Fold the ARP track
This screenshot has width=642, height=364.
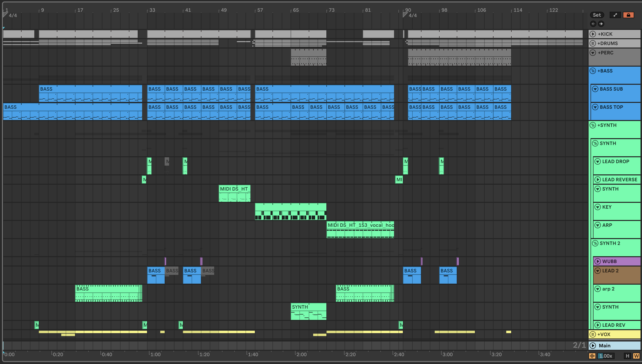click(x=597, y=225)
